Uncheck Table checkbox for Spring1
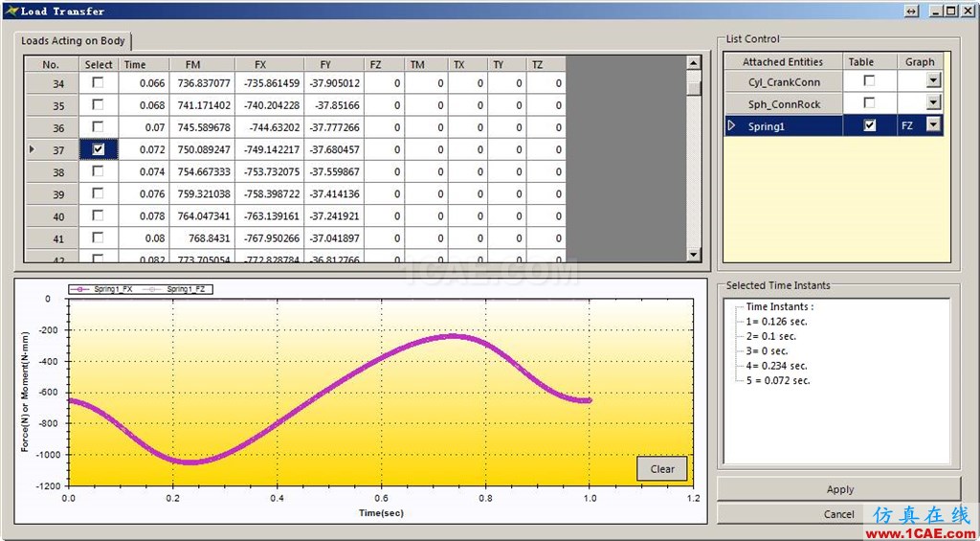Screen dimensions: 980x541 [869, 125]
